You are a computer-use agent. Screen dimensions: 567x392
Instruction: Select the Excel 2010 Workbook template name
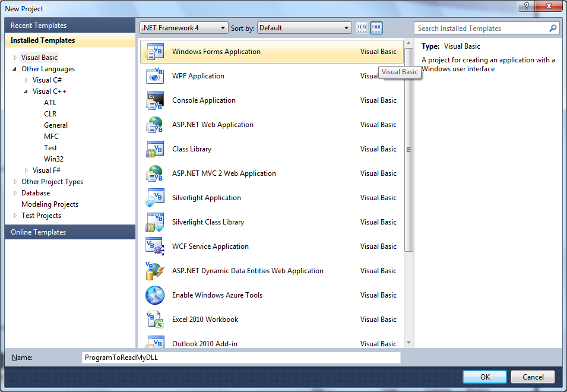point(205,320)
